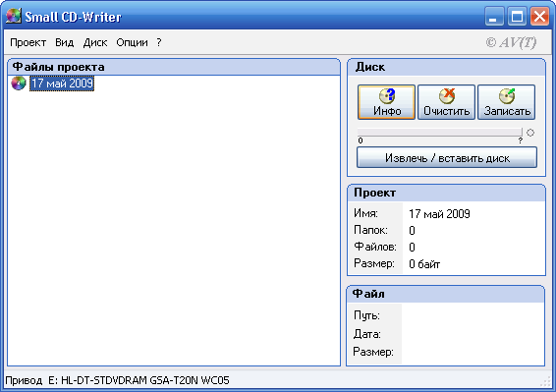Click the disc icon beside 17 май 2009

[x=19, y=84]
